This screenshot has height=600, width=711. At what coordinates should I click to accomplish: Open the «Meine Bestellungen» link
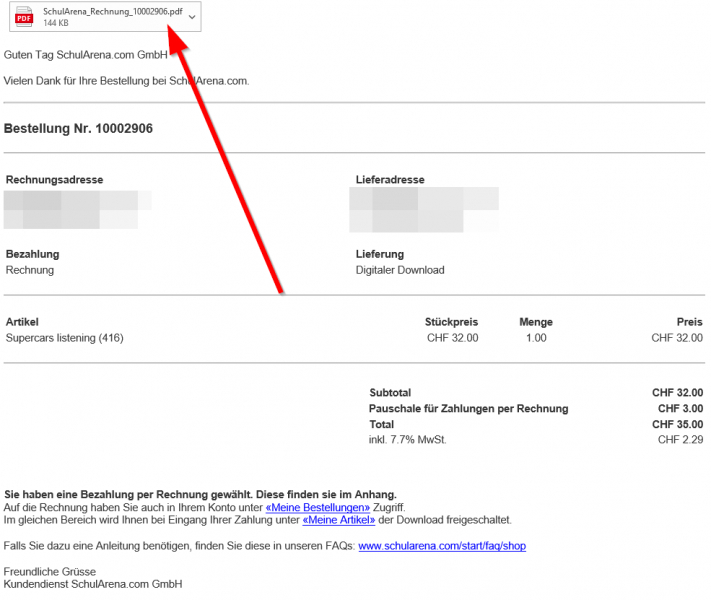317,507
